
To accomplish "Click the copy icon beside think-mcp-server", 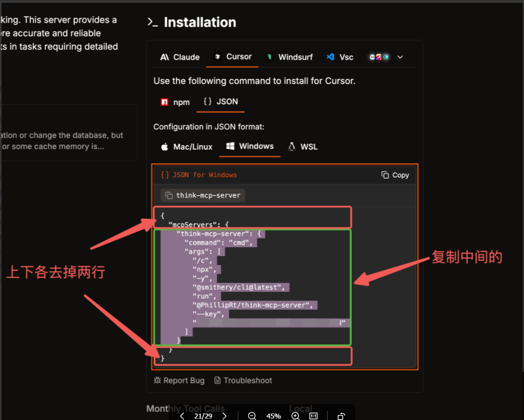I will point(169,195).
